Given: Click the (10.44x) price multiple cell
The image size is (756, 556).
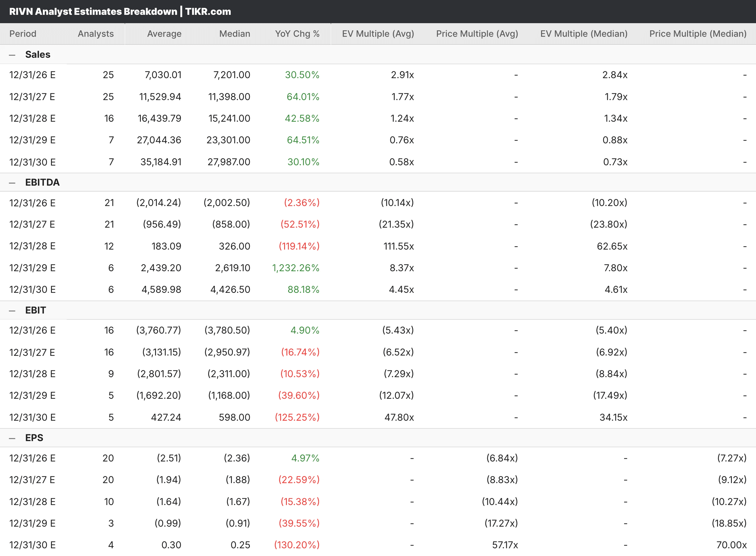Looking at the screenshot, I should click(x=500, y=502).
